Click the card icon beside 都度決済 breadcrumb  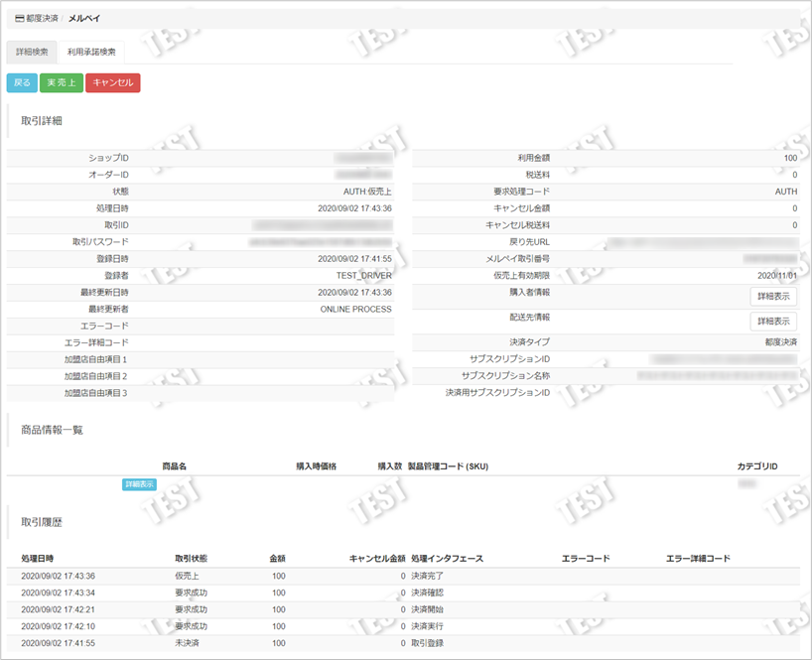coord(19,18)
